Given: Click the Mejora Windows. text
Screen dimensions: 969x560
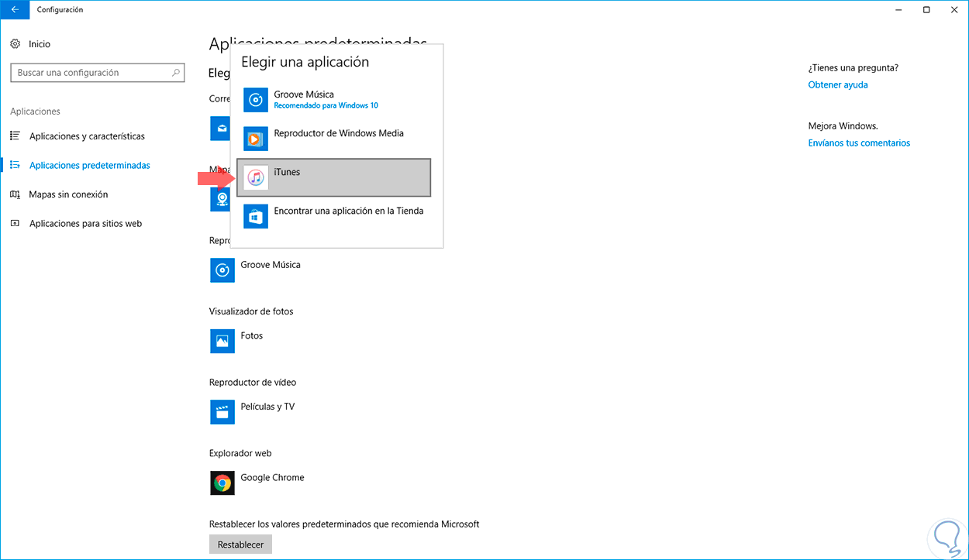Looking at the screenshot, I should pos(843,126).
